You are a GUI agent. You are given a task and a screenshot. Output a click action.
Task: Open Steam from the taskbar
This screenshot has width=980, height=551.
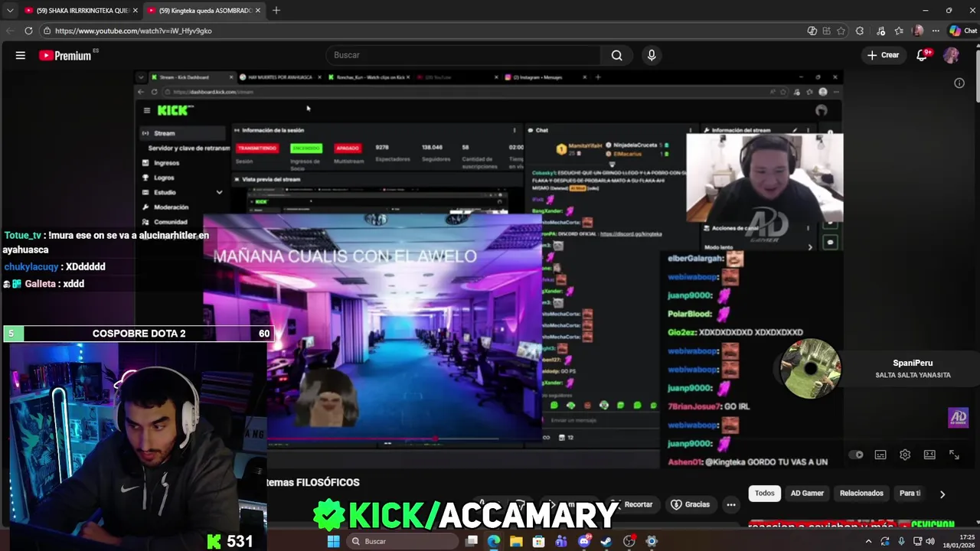pyautogui.click(x=606, y=541)
